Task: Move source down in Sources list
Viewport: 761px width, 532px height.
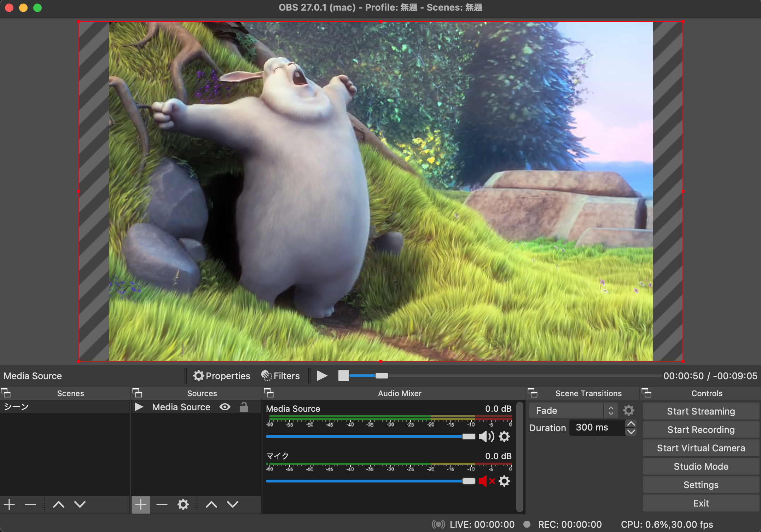Action: coord(233,504)
